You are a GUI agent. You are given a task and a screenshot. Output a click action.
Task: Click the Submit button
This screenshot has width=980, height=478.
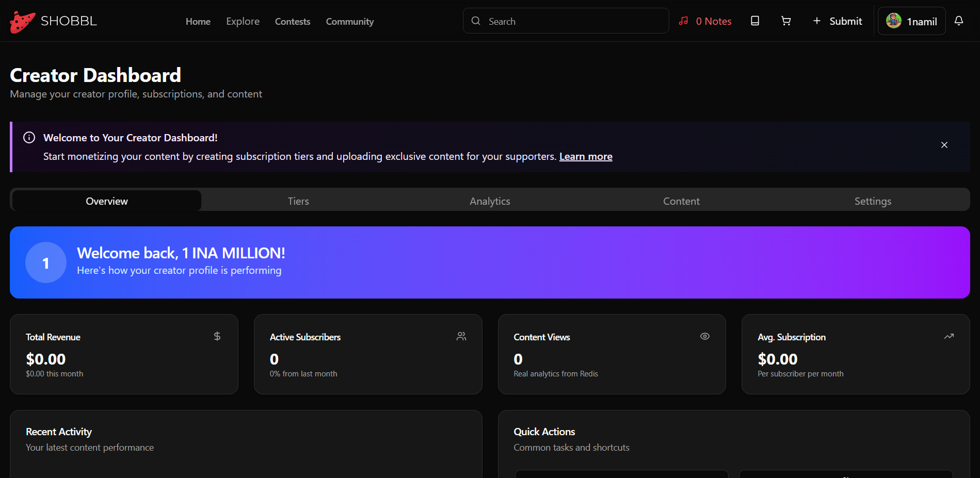pyautogui.click(x=837, y=21)
